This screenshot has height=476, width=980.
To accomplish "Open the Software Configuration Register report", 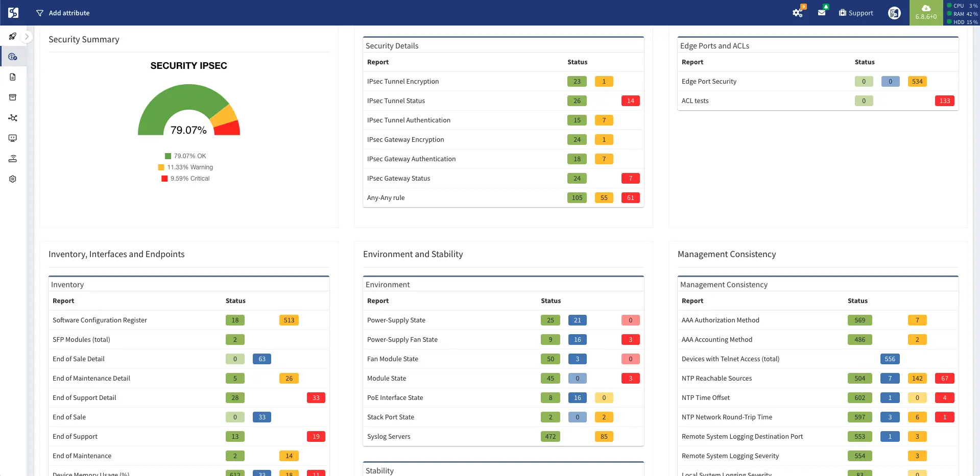I will (x=100, y=320).
